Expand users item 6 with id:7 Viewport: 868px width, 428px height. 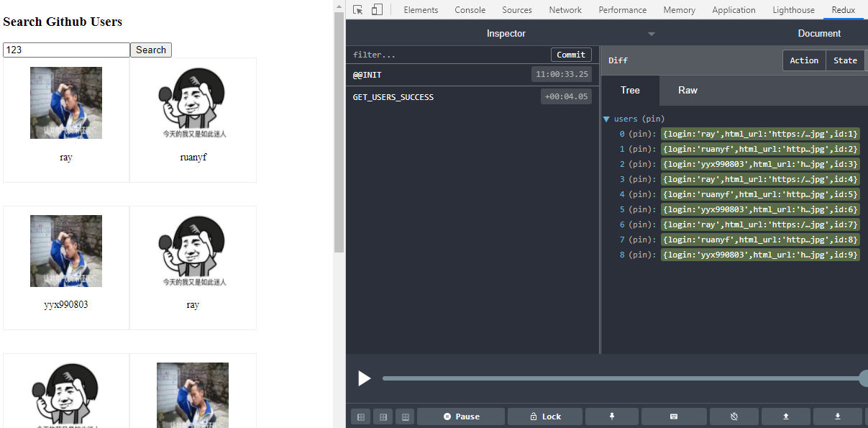760,224
